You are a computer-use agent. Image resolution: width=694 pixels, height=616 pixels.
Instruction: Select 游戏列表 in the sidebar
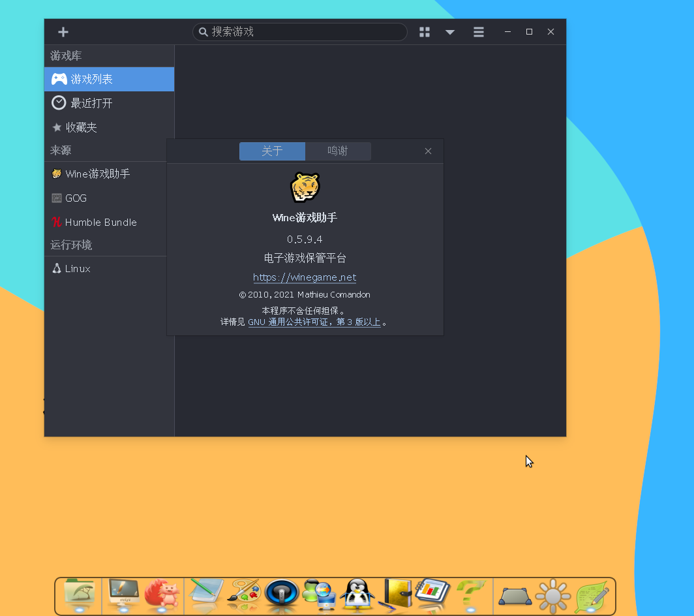(x=110, y=79)
